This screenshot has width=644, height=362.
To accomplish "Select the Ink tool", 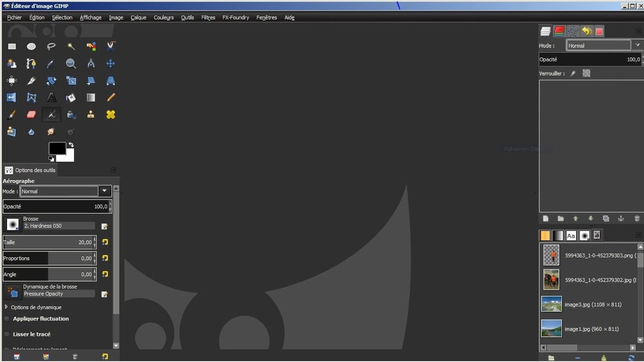I will point(71,115).
